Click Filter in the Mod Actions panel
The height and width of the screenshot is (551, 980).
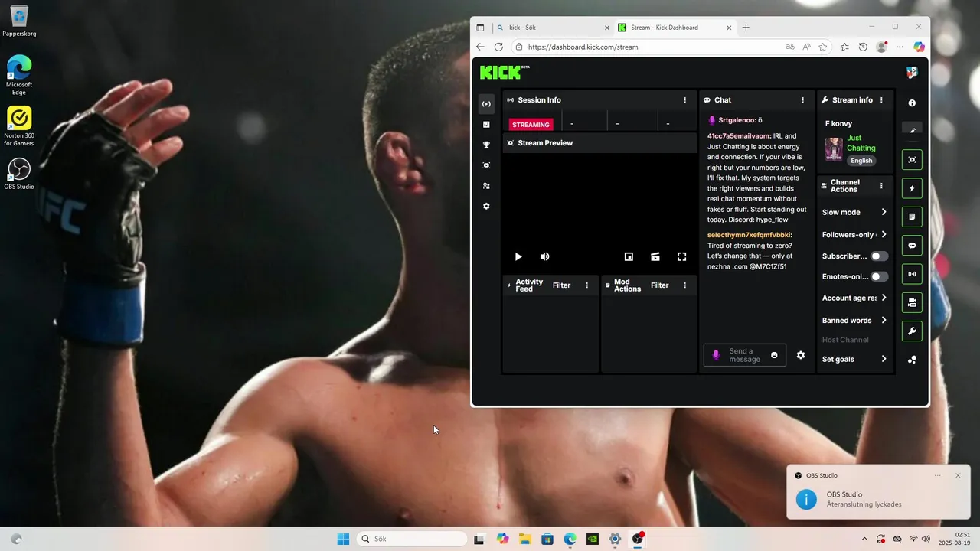tap(659, 285)
